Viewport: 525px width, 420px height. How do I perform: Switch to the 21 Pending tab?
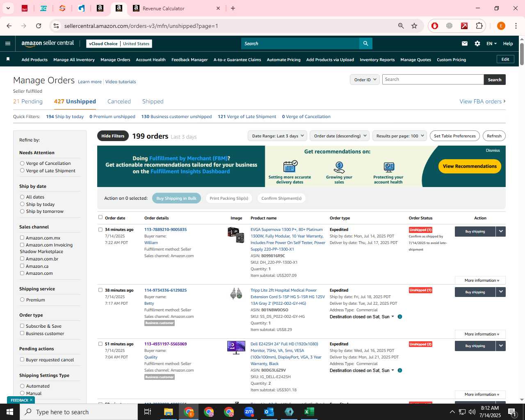pyautogui.click(x=28, y=101)
